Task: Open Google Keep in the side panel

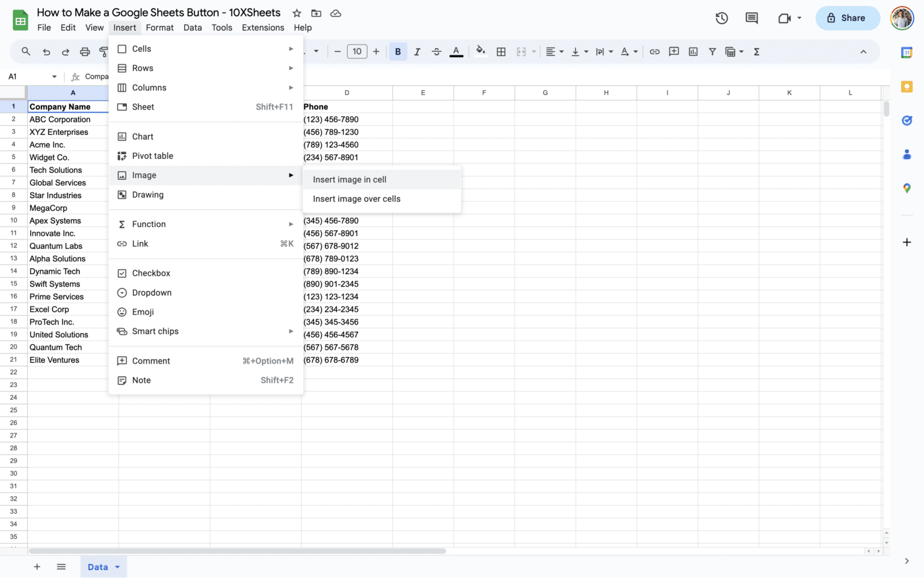Action: point(907,87)
